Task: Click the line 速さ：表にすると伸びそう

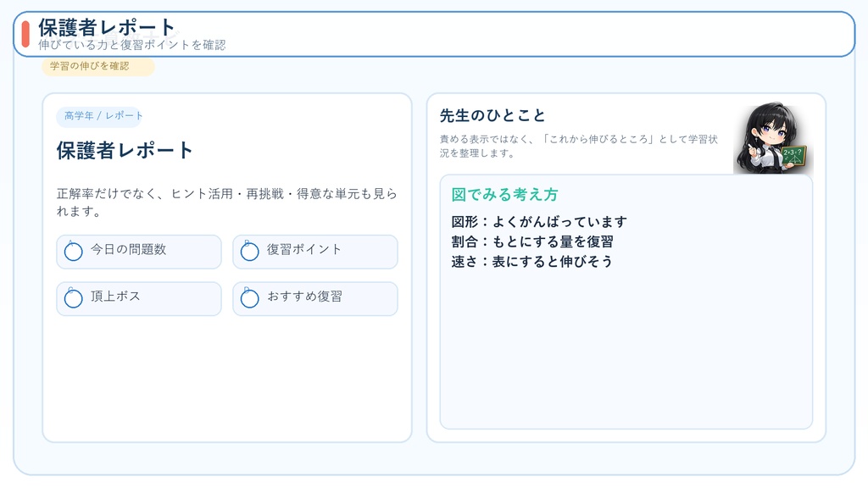Action: (532, 262)
